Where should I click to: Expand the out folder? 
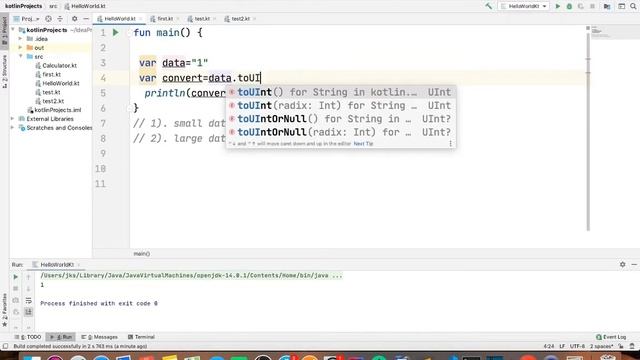click(x=20, y=48)
